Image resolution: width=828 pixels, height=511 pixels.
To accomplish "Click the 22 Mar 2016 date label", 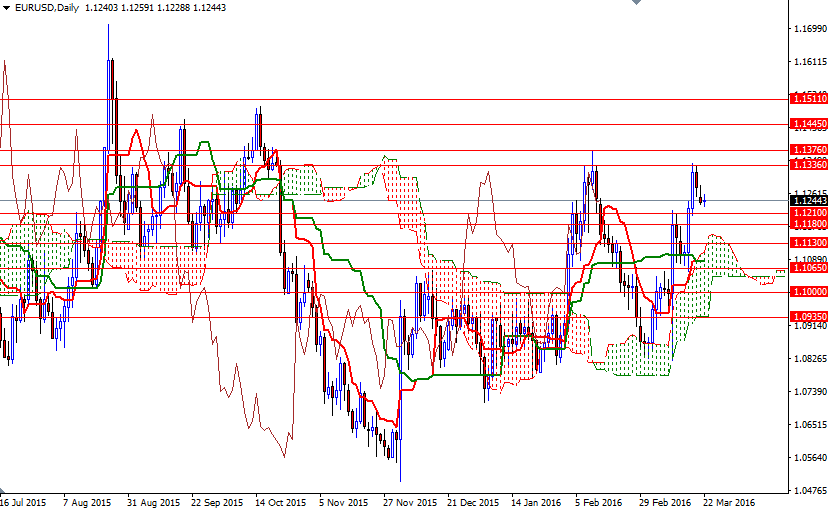I will pyautogui.click(x=729, y=503).
